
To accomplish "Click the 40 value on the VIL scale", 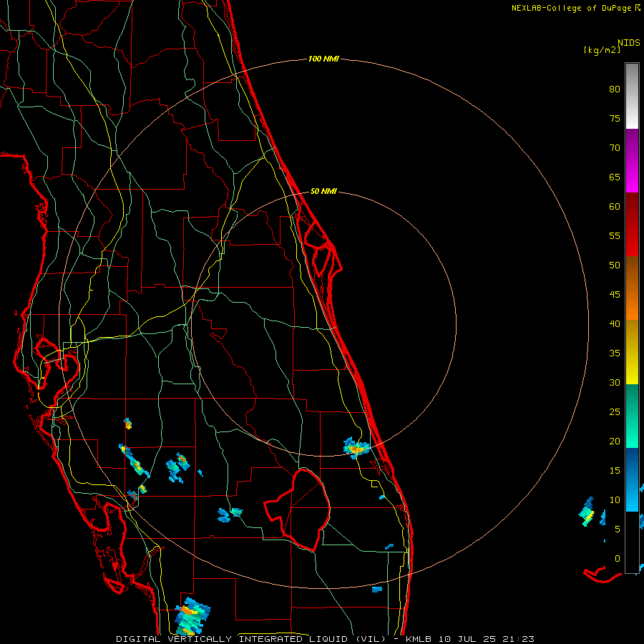I will 615,323.
